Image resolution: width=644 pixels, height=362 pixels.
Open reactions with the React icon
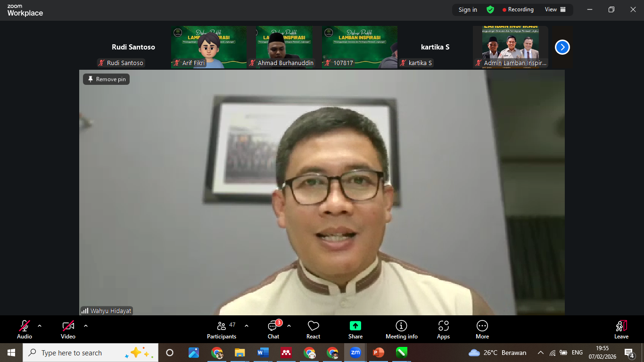click(x=313, y=329)
